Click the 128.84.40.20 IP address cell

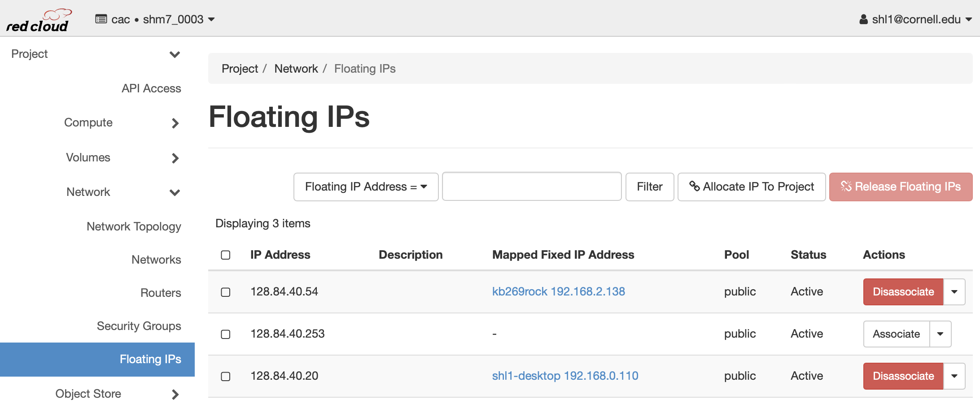pyautogui.click(x=284, y=376)
